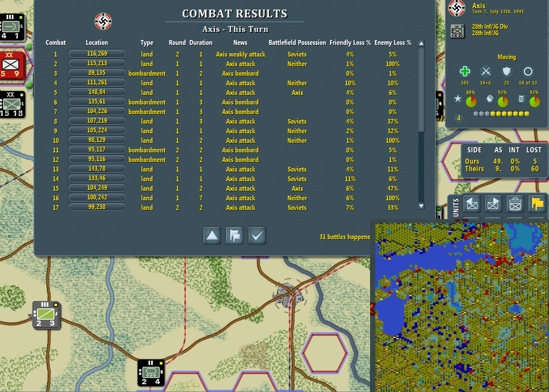549x392 pixels.
Task: Click the 80% experience pie gauge
Action: pos(471,102)
